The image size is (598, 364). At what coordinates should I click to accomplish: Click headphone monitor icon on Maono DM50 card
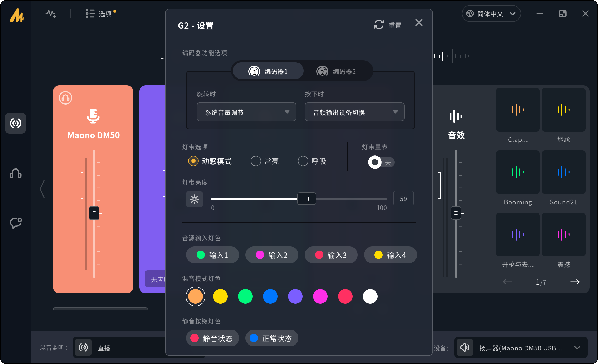(x=66, y=98)
